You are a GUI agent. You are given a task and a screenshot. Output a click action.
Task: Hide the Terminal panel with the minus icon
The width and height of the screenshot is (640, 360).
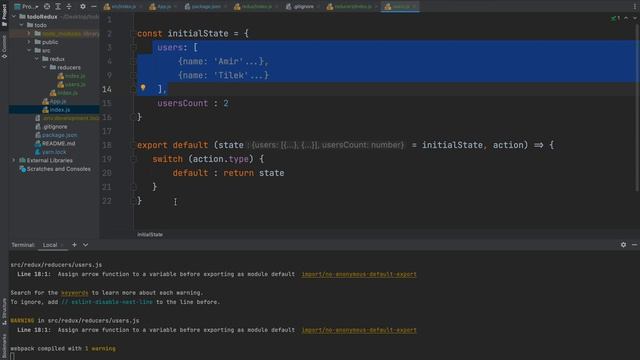634,244
